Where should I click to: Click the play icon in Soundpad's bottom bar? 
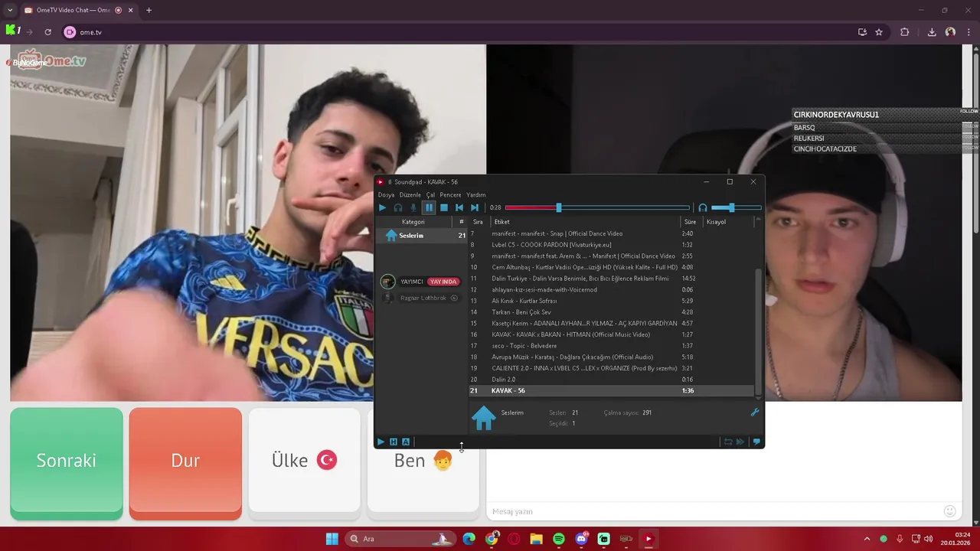(x=381, y=442)
